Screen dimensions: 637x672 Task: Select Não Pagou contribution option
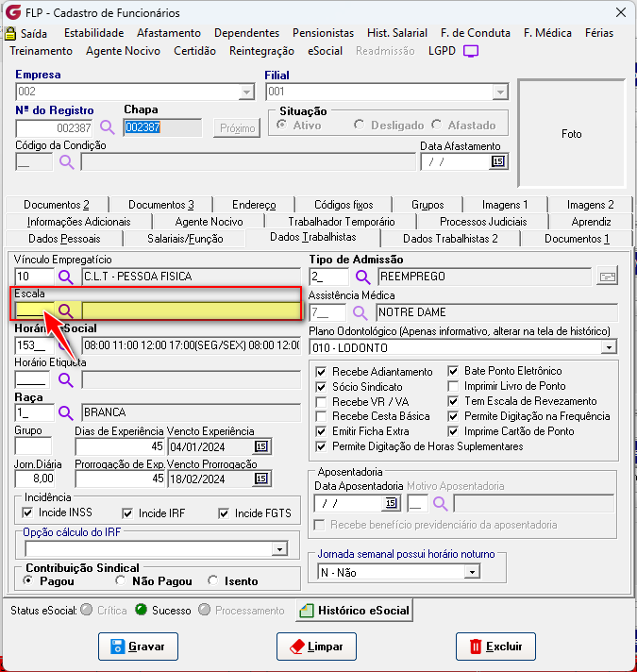(121, 580)
